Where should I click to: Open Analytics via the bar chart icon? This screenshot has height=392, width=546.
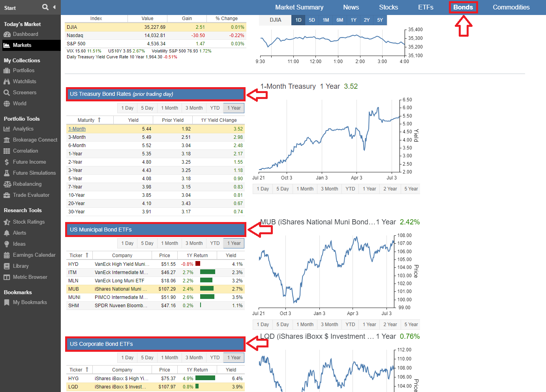[7, 129]
